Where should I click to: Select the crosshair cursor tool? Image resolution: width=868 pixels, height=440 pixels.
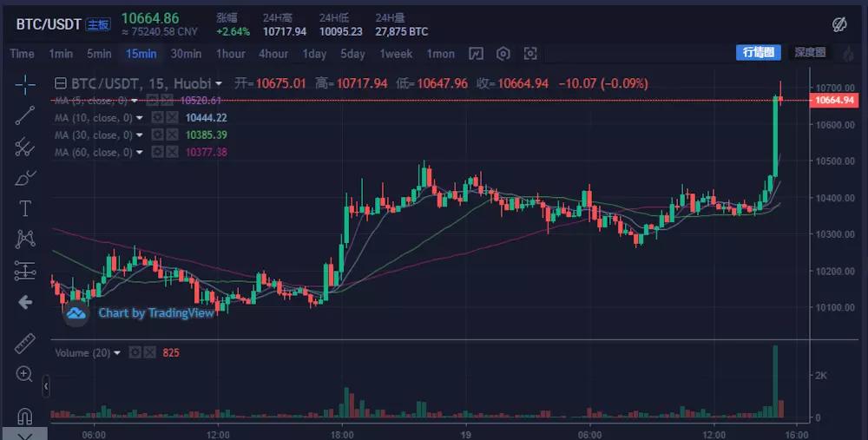(25, 84)
